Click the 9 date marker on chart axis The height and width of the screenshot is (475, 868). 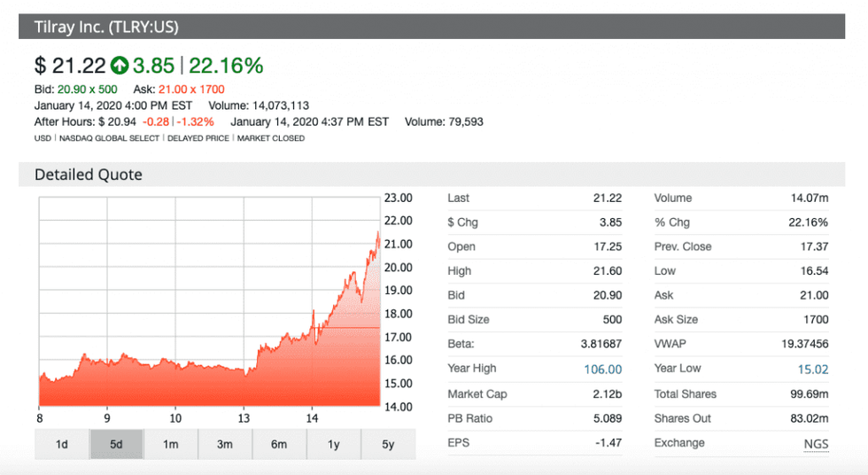tap(107, 418)
